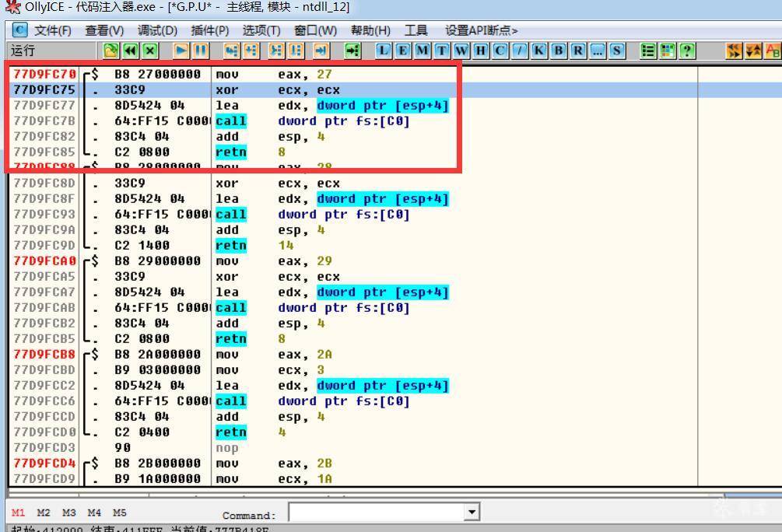Select the M3 bookmark button

[68, 513]
